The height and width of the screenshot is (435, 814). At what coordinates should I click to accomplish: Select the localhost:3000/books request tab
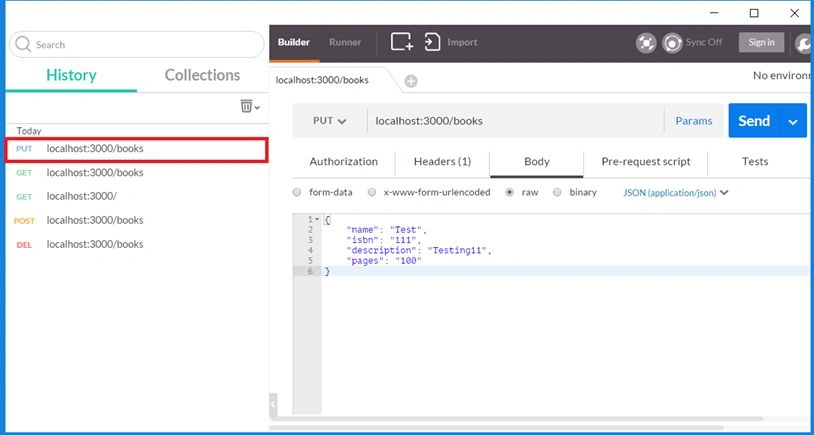click(322, 80)
